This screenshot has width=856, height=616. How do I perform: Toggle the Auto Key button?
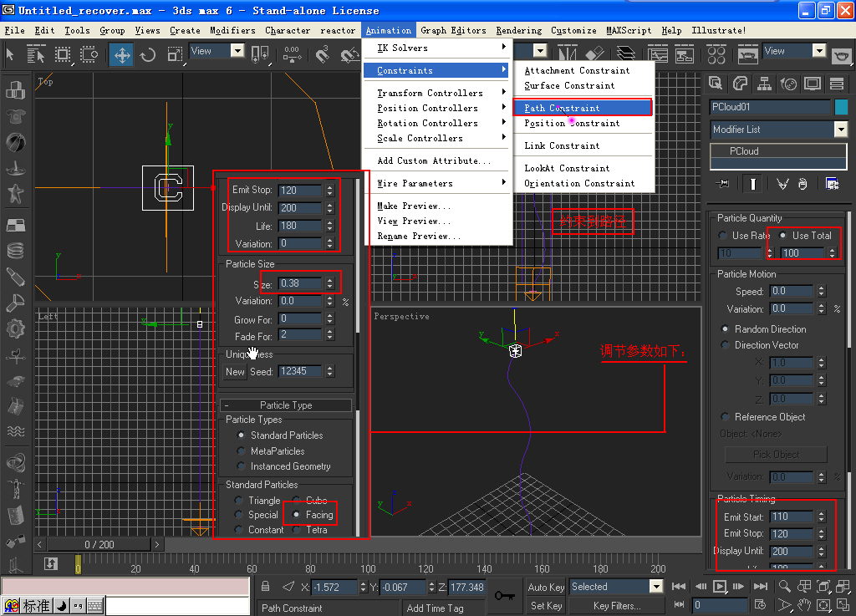(546, 587)
